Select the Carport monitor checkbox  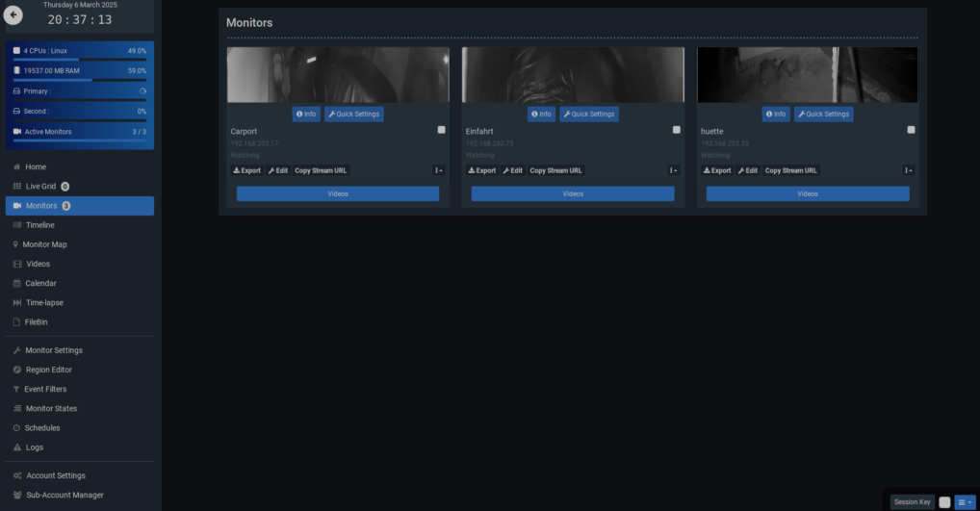441,129
